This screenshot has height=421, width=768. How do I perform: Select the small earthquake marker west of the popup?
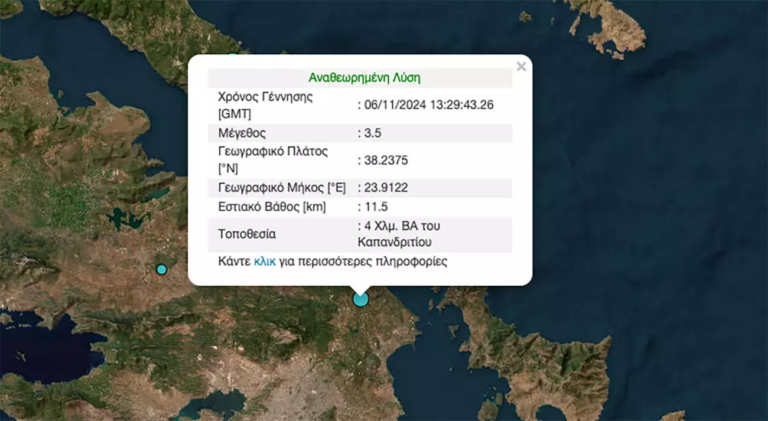pyautogui.click(x=161, y=269)
